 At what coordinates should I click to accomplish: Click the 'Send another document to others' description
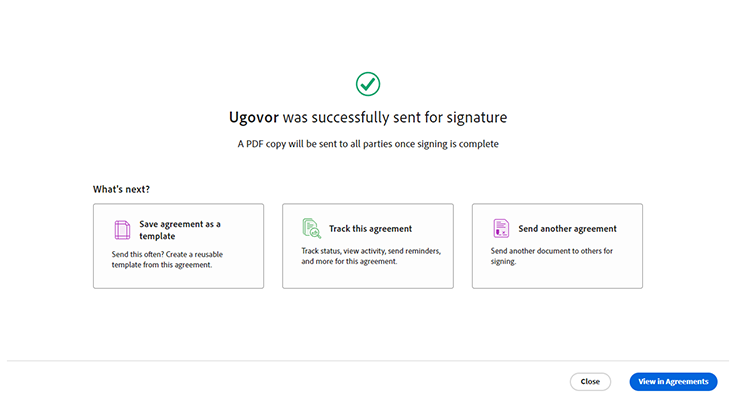[x=552, y=250]
